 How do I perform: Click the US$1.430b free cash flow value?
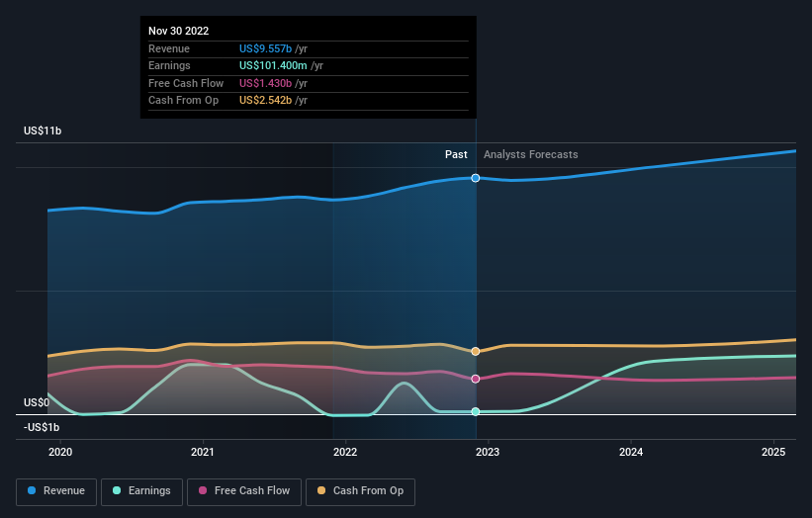(265, 83)
